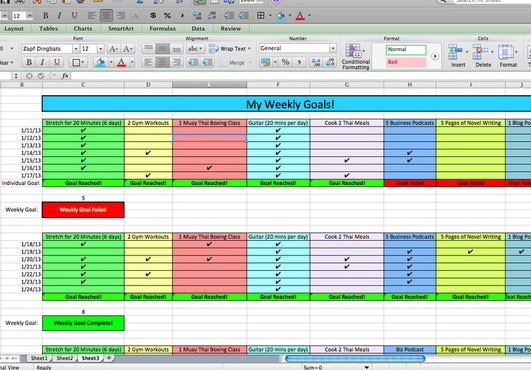Switch to the Layout ribbon tab
This screenshot has height=370, width=531.
pyautogui.click(x=14, y=29)
